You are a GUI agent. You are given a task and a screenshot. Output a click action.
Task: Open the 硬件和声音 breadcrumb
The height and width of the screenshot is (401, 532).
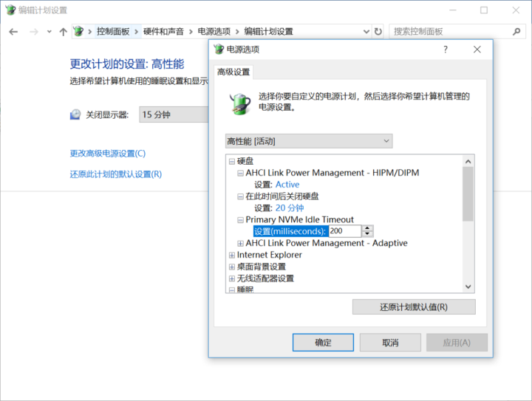[x=163, y=32]
